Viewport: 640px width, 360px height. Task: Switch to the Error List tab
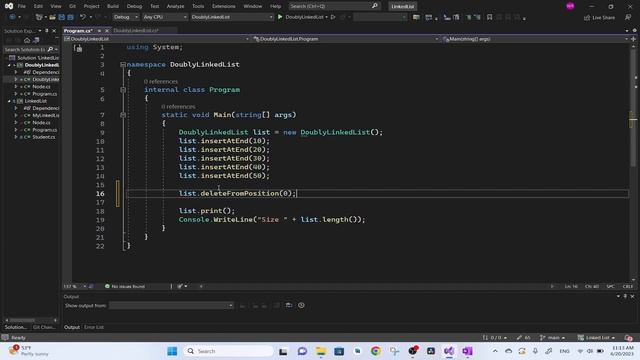pyautogui.click(x=94, y=327)
